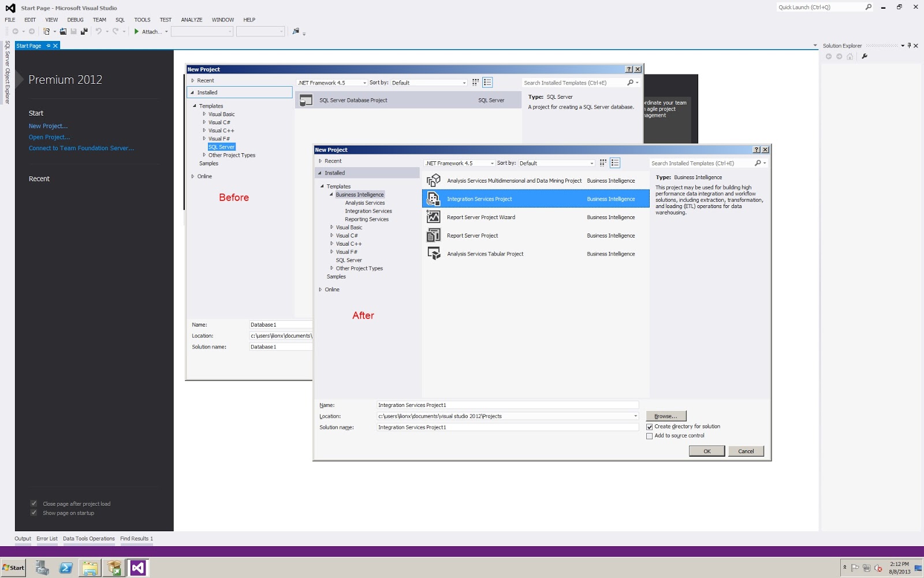Image resolution: width=924 pixels, height=578 pixels.
Task: Click SQL Server Database Project icon
Action: pos(306,100)
